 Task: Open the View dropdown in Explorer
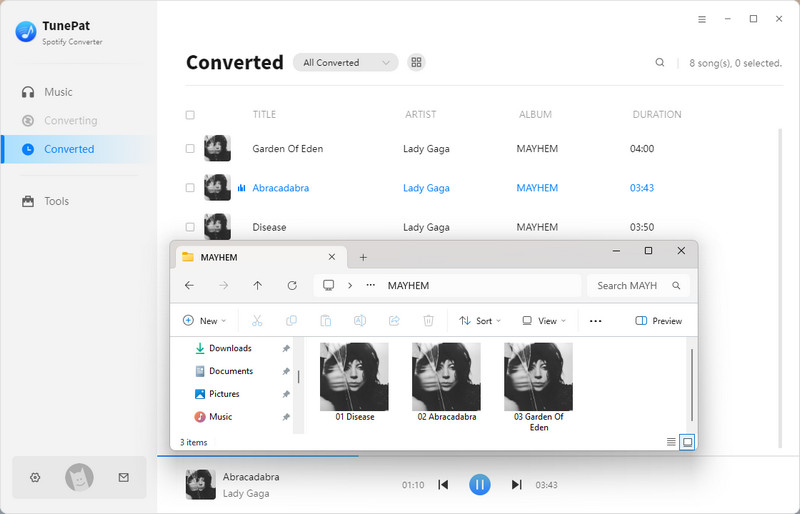tap(544, 321)
